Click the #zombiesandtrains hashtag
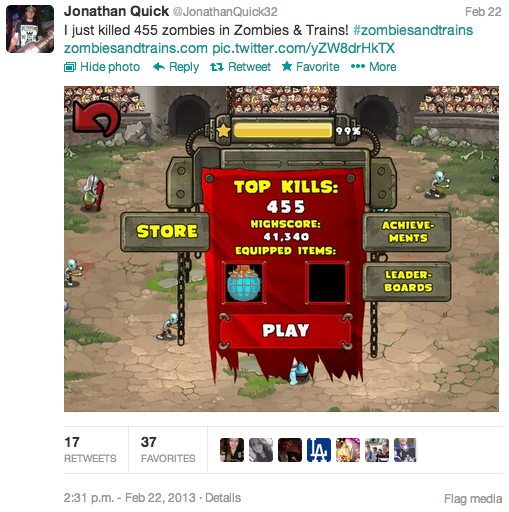Viewport: 509px width, 512px height. pyautogui.click(x=413, y=30)
